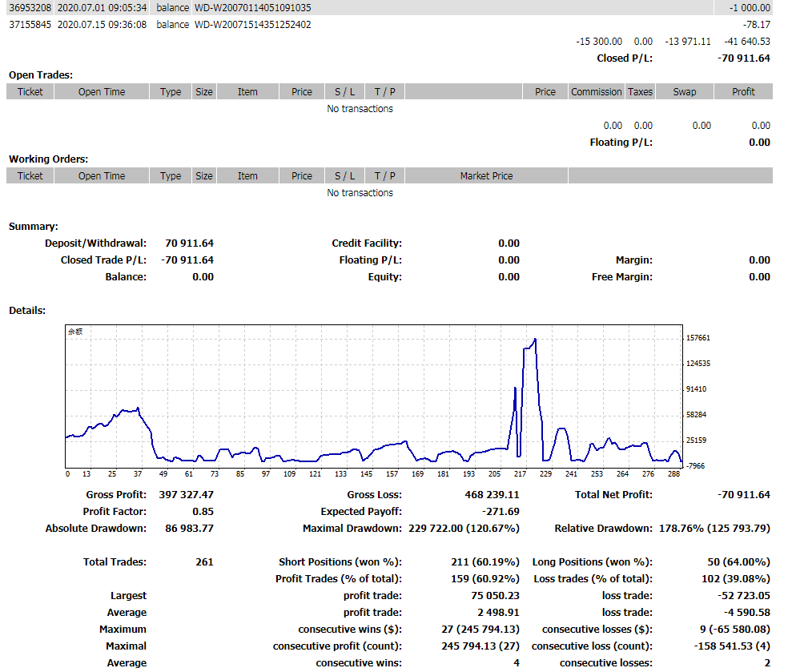Click Ticket column header in Open Trades
The image size is (788, 672).
point(30,92)
